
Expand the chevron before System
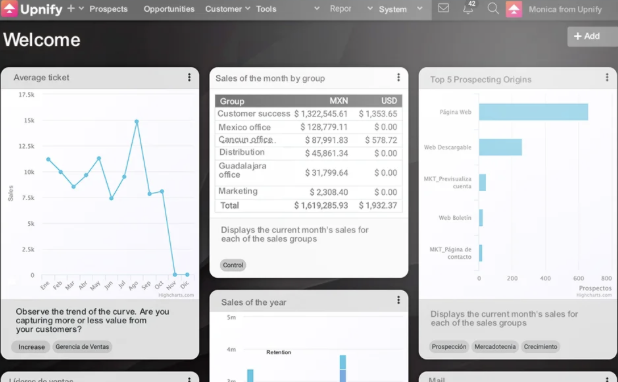tap(370, 8)
